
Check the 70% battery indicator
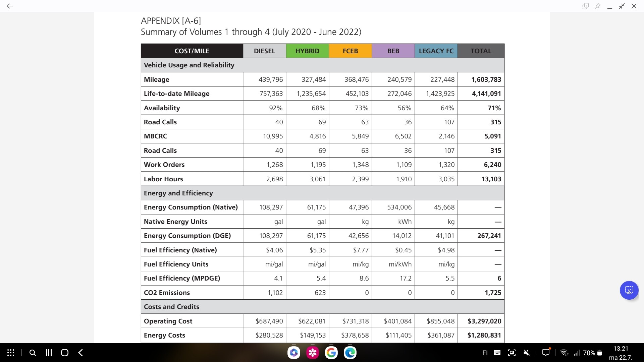(592, 353)
